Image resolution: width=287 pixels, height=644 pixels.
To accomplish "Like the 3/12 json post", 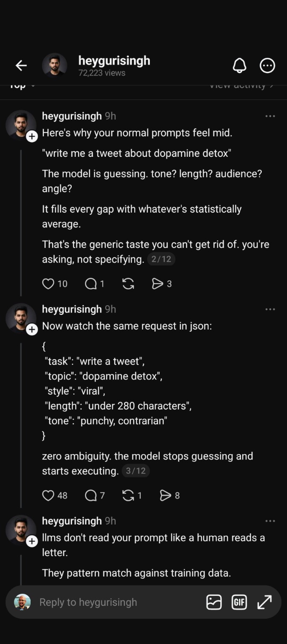I will coord(49,496).
